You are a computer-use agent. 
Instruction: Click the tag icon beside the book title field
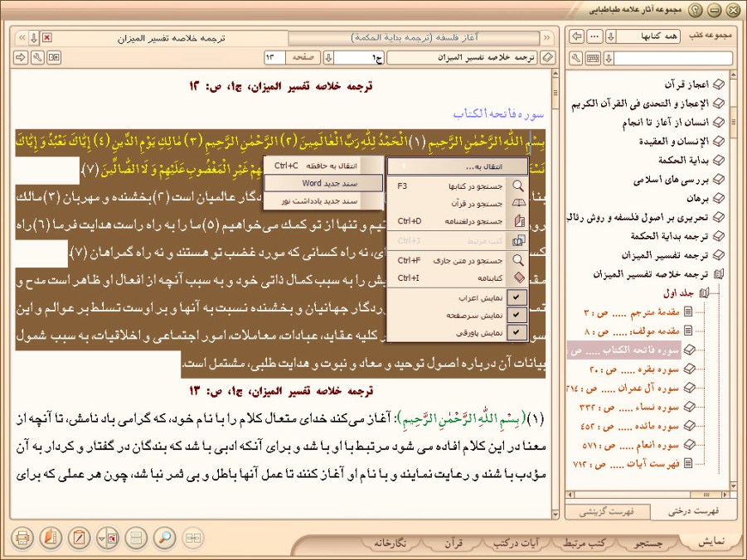548,58
